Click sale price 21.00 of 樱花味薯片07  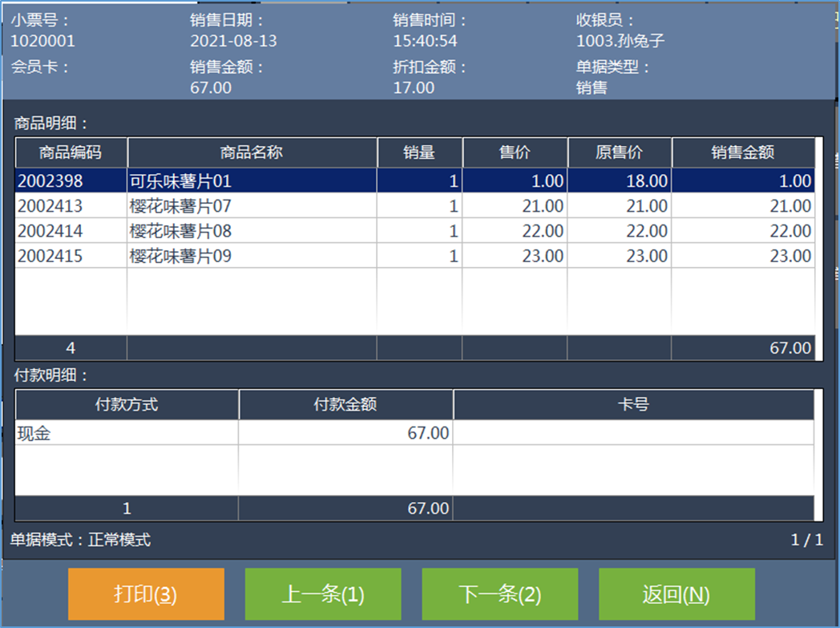click(543, 206)
